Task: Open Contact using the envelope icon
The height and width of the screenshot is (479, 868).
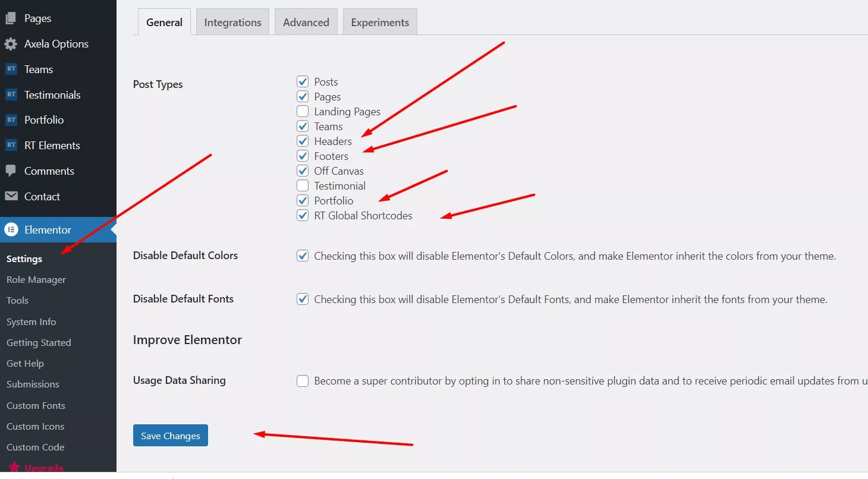Action: (12, 196)
